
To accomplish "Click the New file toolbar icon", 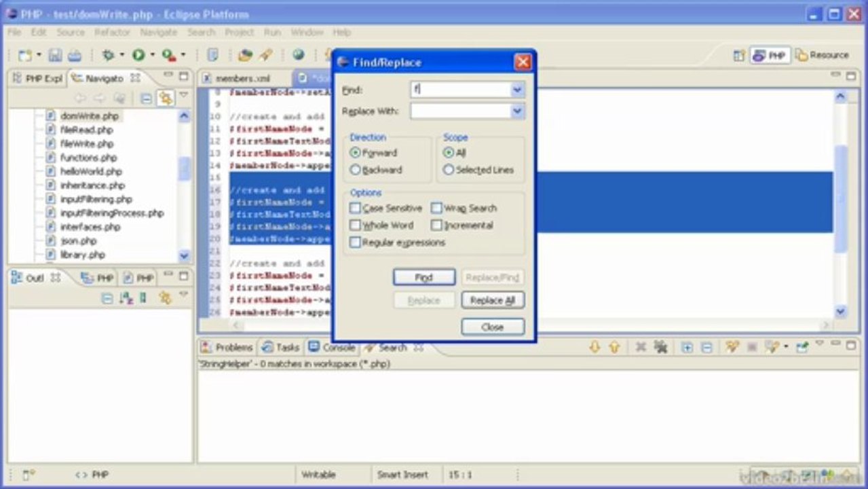I will pyautogui.click(x=25, y=55).
